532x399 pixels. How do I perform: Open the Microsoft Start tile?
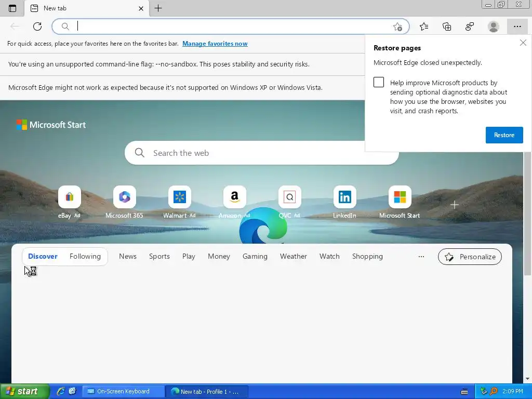400,202
